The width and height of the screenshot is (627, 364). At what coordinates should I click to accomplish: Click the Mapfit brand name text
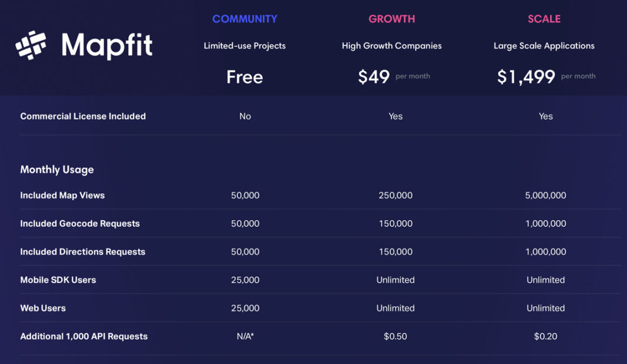click(x=107, y=46)
